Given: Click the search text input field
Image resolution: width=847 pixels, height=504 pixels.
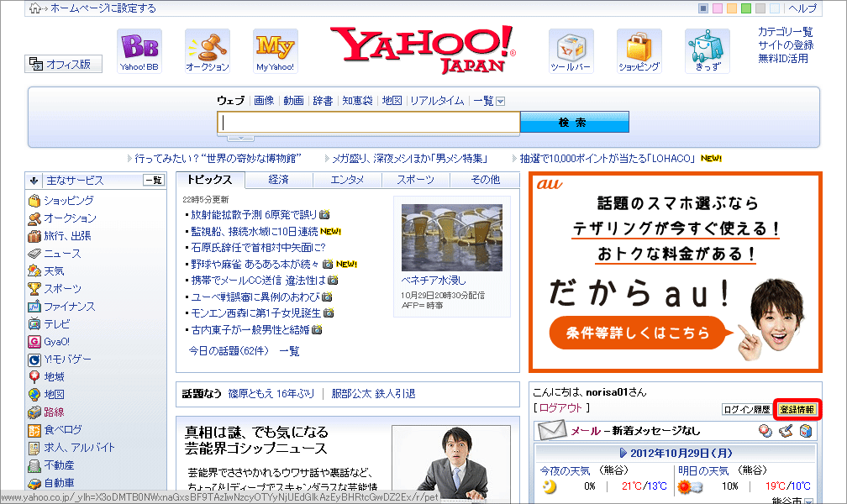Looking at the screenshot, I should coord(369,123).
